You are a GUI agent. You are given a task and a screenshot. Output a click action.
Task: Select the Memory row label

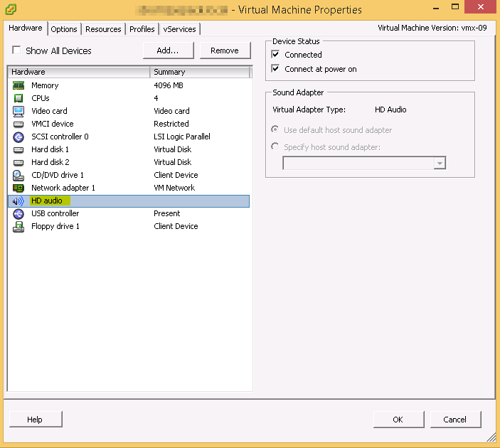[x=45, y=85]
